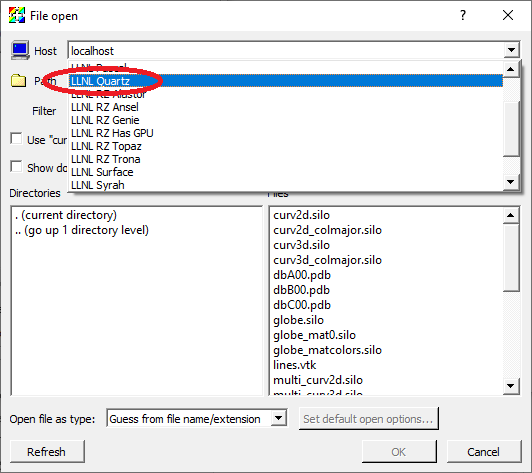Select LLNL RZ Genie host
The image size is (532, 473).
point(286,120)
